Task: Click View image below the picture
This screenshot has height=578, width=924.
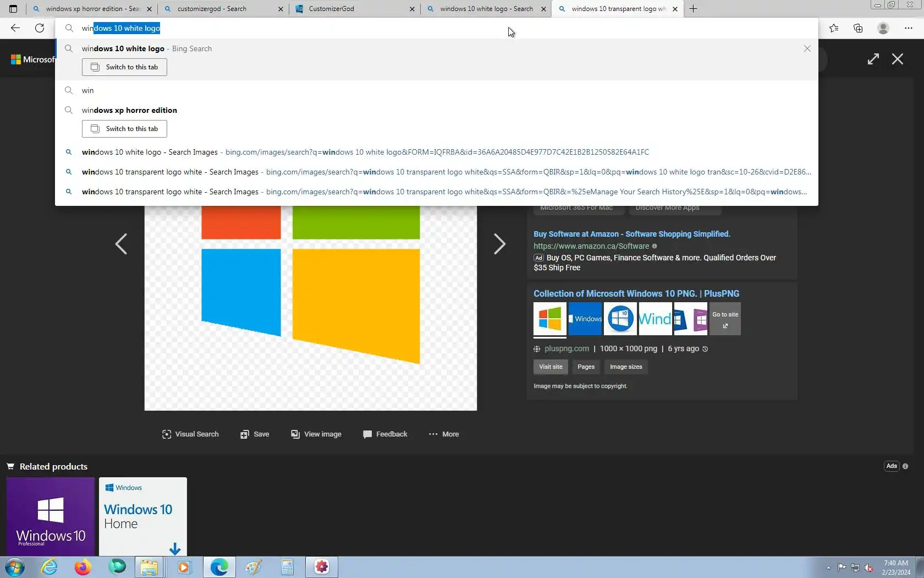Action: (x=316, y=434)
